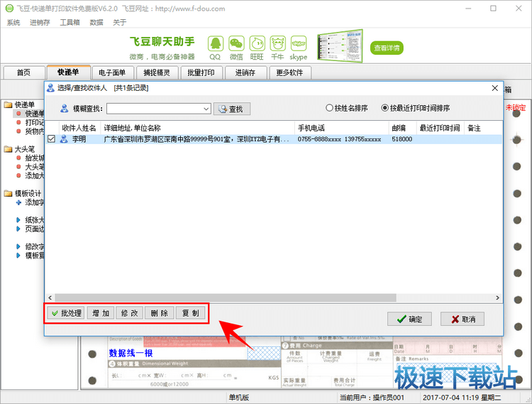This screenshot has height=404, width=532.
Task: Click the skype icon in banner
Action: (x=299, y=44)
